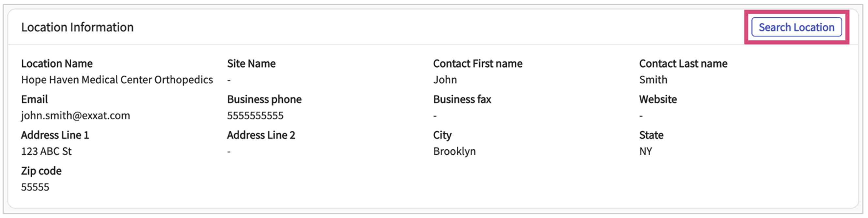The image size is (868, 218).
Task: Click the zip code value 55555
Action: point(35,187)
